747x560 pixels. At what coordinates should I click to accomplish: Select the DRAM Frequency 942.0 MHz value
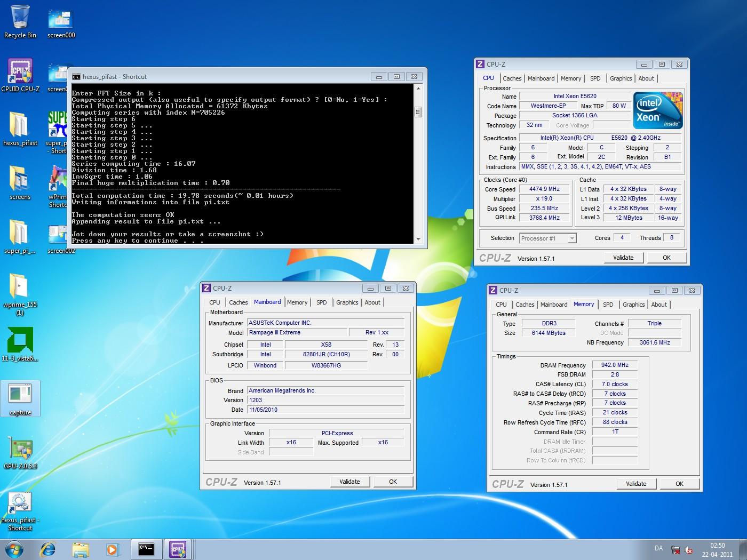pos(615,365)
